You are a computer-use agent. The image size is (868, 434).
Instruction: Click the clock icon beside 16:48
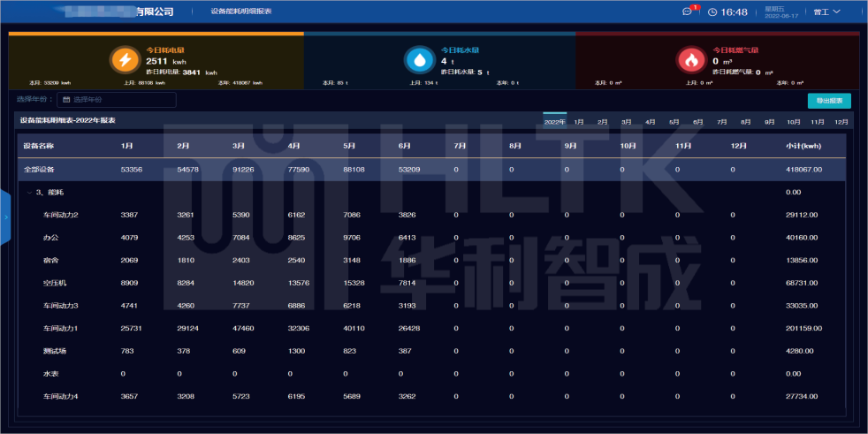[712, 12]
